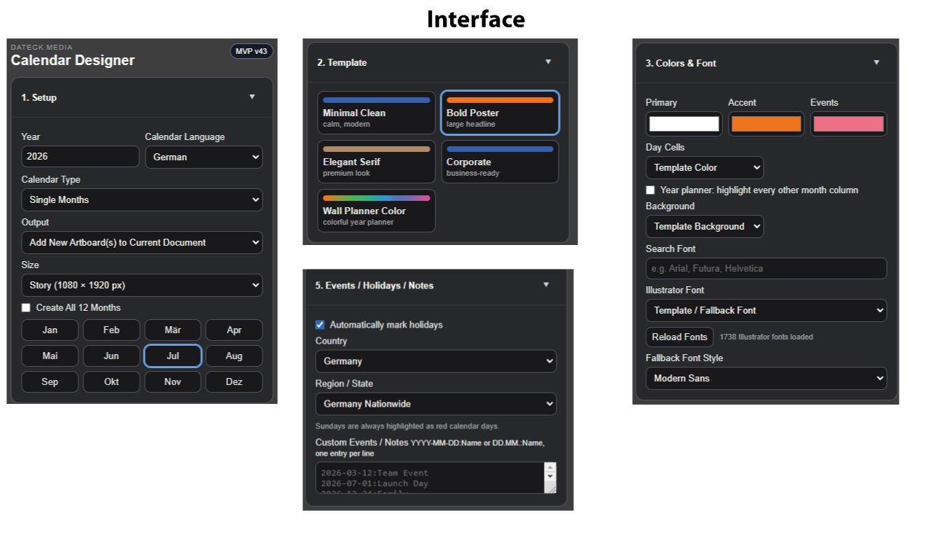The width and height of the screenshot is (952, 560).
Task: Choose the Elegant Serif template card
Action: (x=377, y=162)
